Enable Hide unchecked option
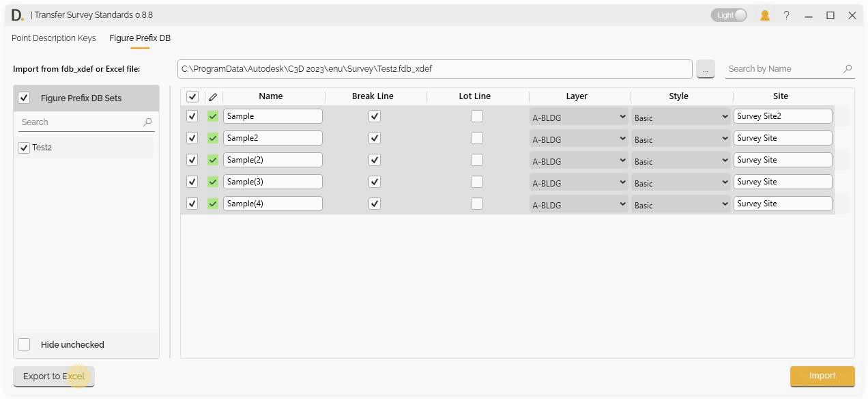This screenshot has width=868, height=399. tap(24, 344)
